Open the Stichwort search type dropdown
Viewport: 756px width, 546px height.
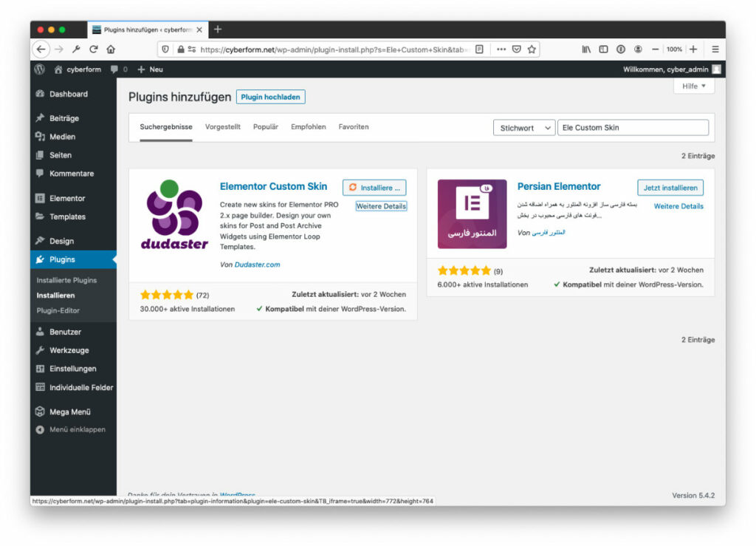pos(524,128)
